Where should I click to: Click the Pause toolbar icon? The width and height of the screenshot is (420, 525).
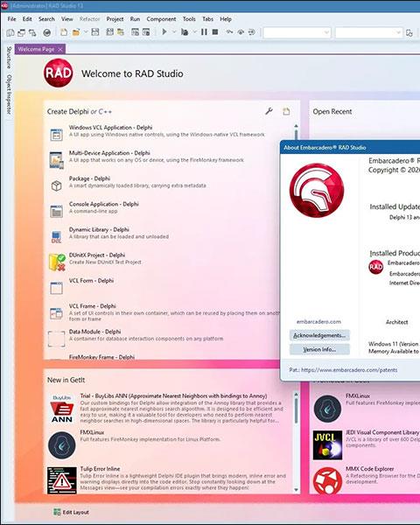[204, 32]
